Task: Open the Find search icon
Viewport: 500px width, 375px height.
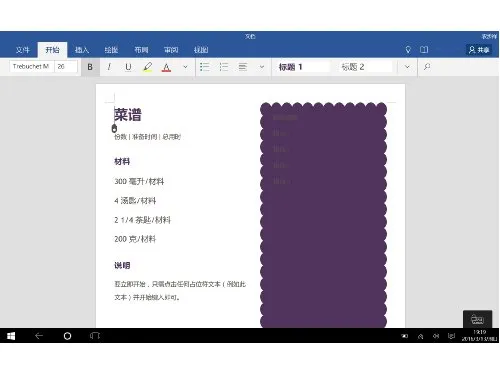Action: click(x=427, y=67)
